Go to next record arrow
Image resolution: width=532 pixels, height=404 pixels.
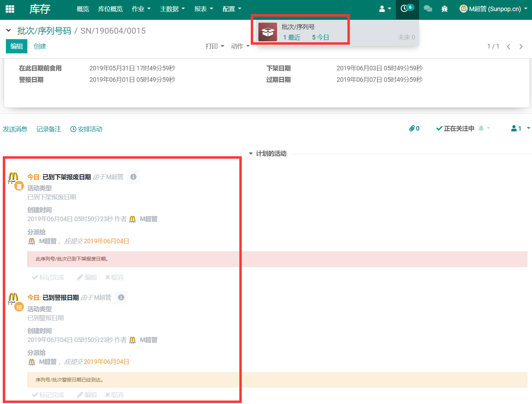(521, 46)
